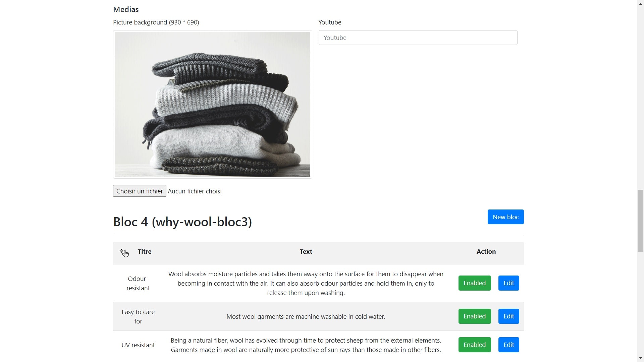This screenshot has height=362, width=644.
Task: Click the 'Being a natural fiber' description text
Action: [x=306, y=345]
